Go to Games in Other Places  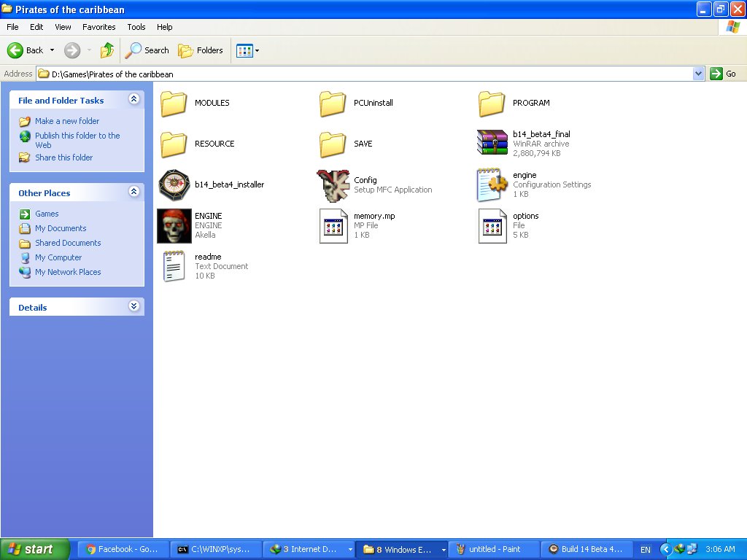coord(47,214)
